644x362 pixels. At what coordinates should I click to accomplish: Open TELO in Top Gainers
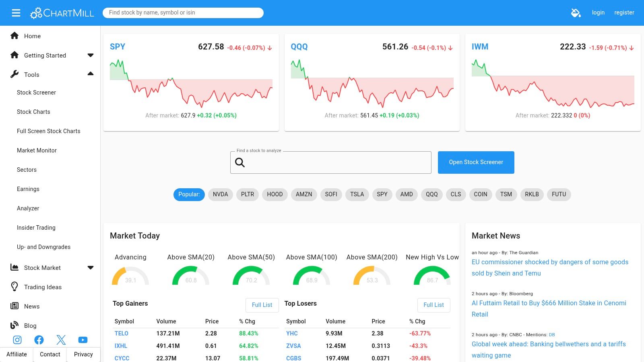121,333
